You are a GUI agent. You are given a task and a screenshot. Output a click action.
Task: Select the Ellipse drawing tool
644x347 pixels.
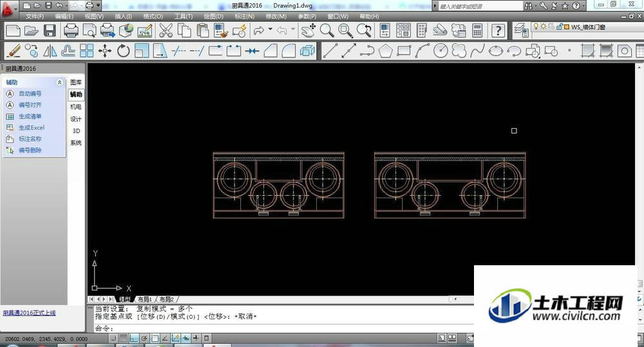click(496, 51)
